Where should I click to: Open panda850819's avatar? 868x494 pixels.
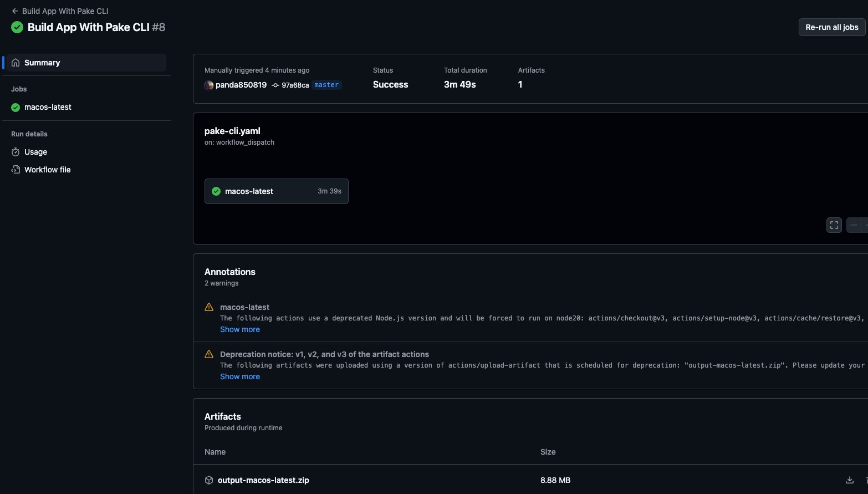click(209, 85)
